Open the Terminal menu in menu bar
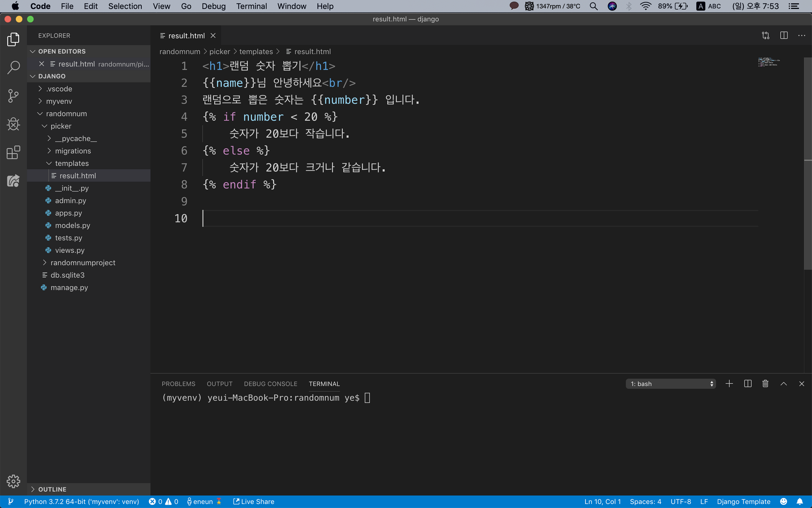The width and height of the screenshot is (812, 508). (x=251, y=6)
